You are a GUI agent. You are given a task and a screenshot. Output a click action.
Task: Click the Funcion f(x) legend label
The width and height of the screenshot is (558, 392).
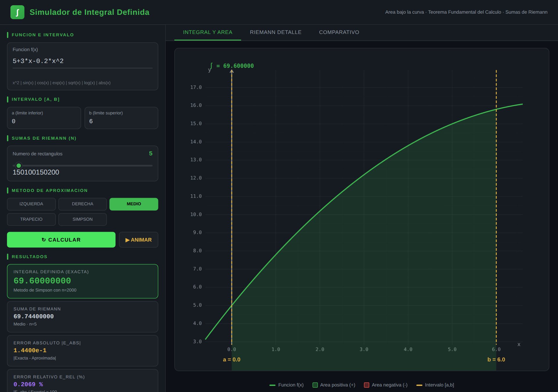tap(291, 385)
